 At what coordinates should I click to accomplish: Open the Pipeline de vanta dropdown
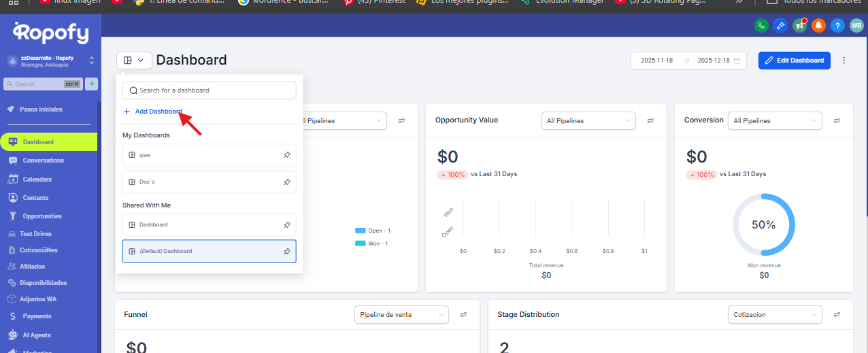coord(401,314)
